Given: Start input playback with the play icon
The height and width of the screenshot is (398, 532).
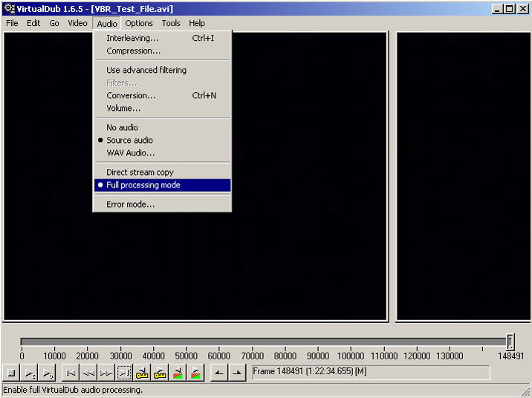Looking at the screenshot, I should tap(29, 373).
